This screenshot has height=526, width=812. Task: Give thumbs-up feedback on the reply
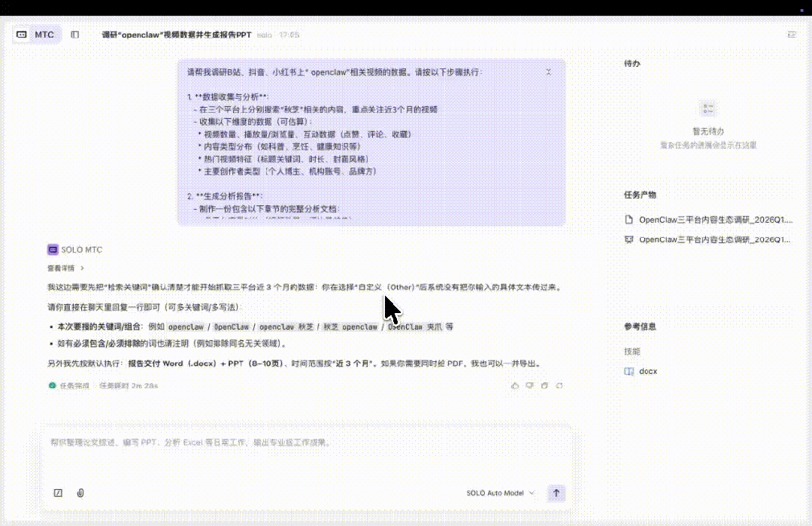point(515,385)
